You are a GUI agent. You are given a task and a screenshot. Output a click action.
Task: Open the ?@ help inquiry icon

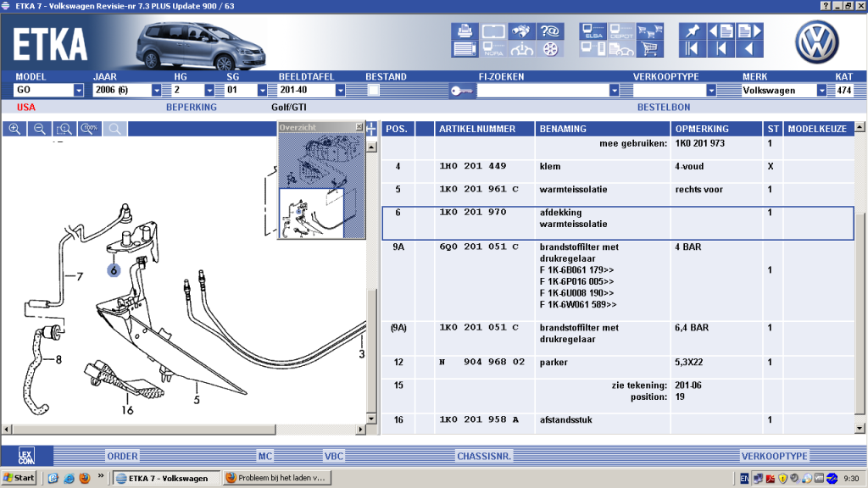pyautogui.click(x=549, y=31)
